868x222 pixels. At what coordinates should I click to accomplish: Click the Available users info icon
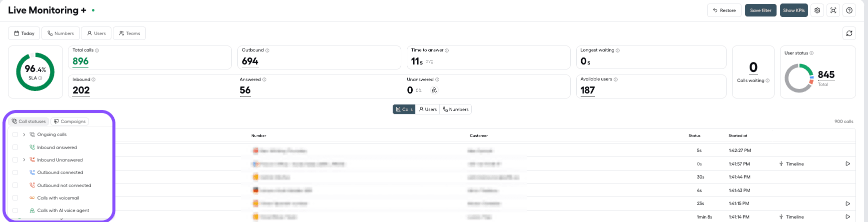(616, 79)
